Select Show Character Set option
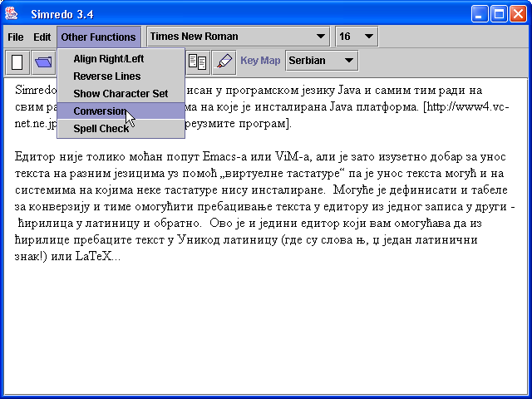The image size is (532, 399). (121, 94)
